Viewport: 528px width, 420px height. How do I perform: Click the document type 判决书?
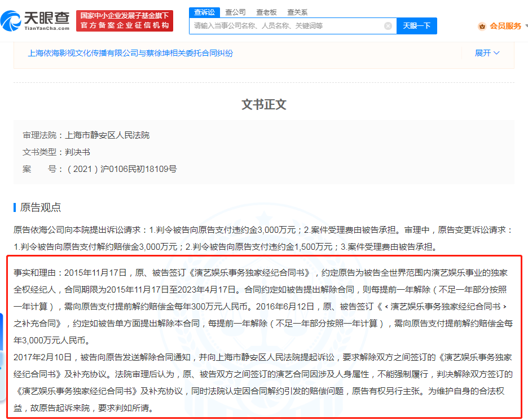coord(77,152)
